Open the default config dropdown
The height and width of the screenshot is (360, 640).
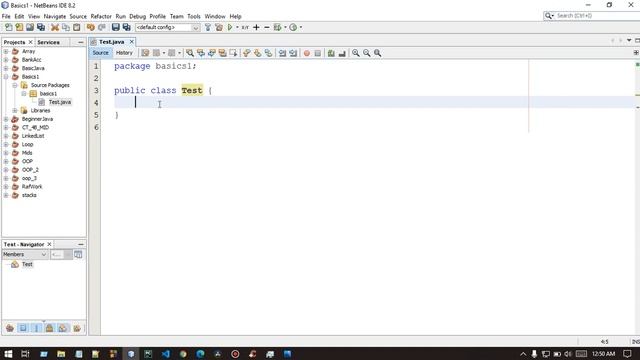[x=196, y=27]
